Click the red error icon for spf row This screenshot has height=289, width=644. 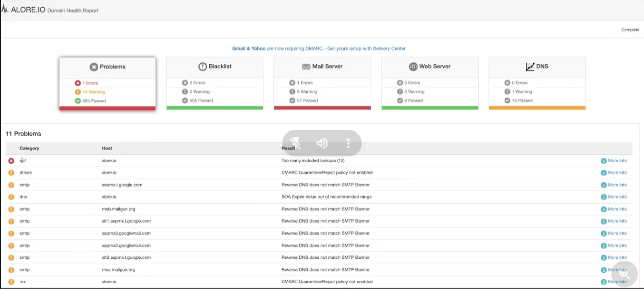11,161
